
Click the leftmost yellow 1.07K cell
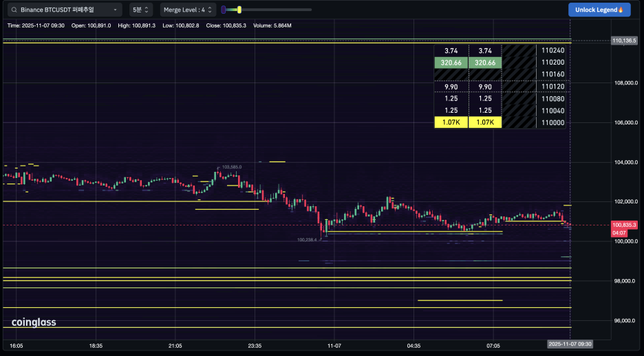click(x=451, y=122)
